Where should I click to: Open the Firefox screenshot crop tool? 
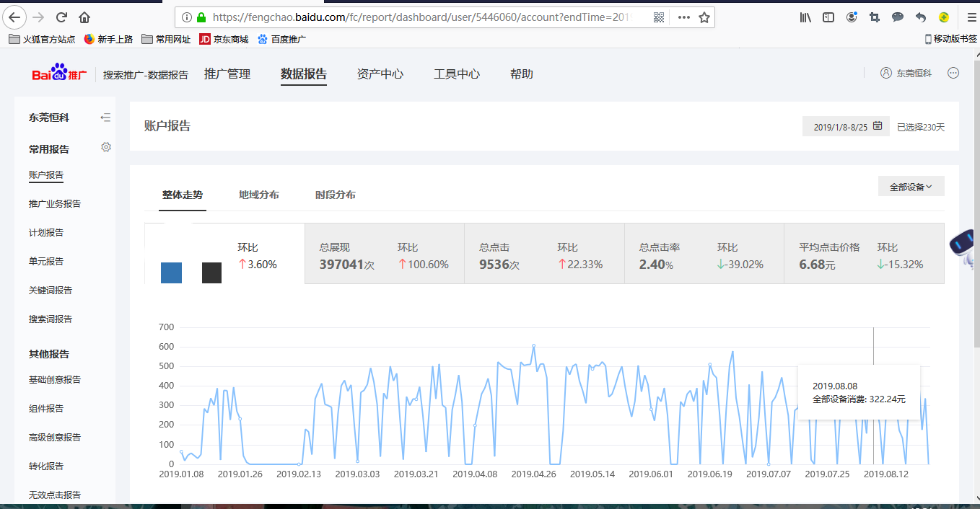click(875, 17)
